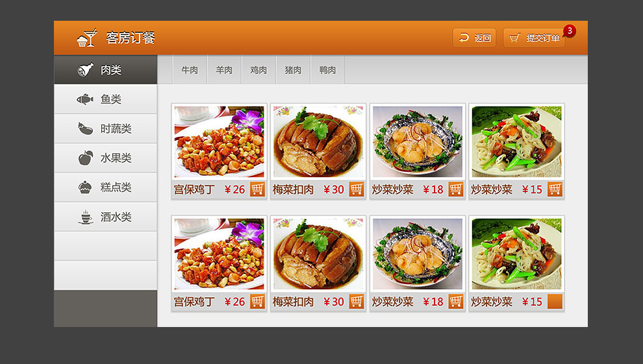
Task: Add top-row 宫保鸡丁 using its cart icon
Action: [257, 189]
